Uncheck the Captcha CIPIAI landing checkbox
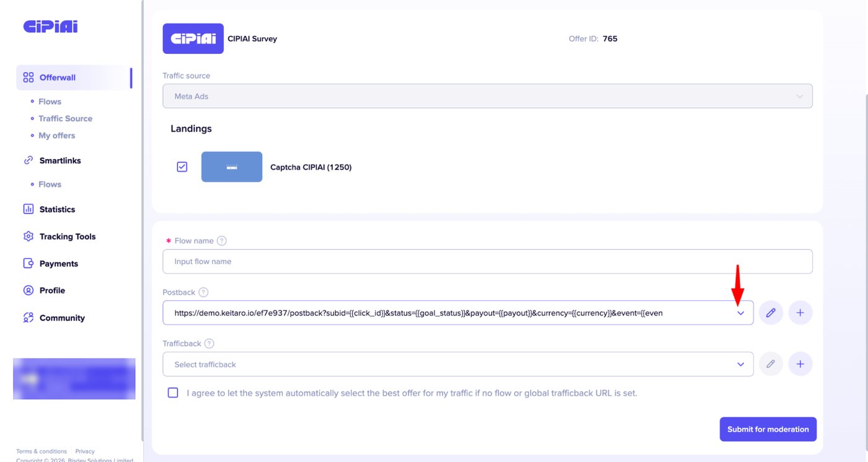The width and height of the screenshot is (868, 462). pyautogui.click(x=182, y=167)
